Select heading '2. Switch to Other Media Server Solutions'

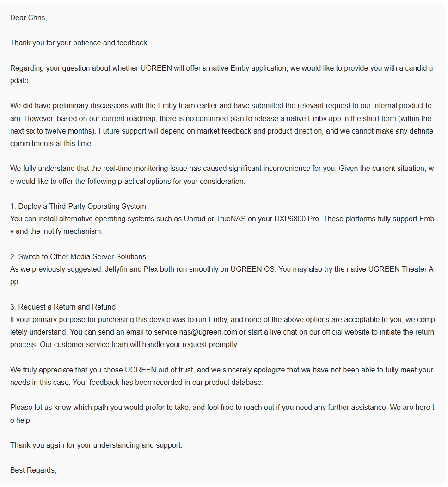78,256
